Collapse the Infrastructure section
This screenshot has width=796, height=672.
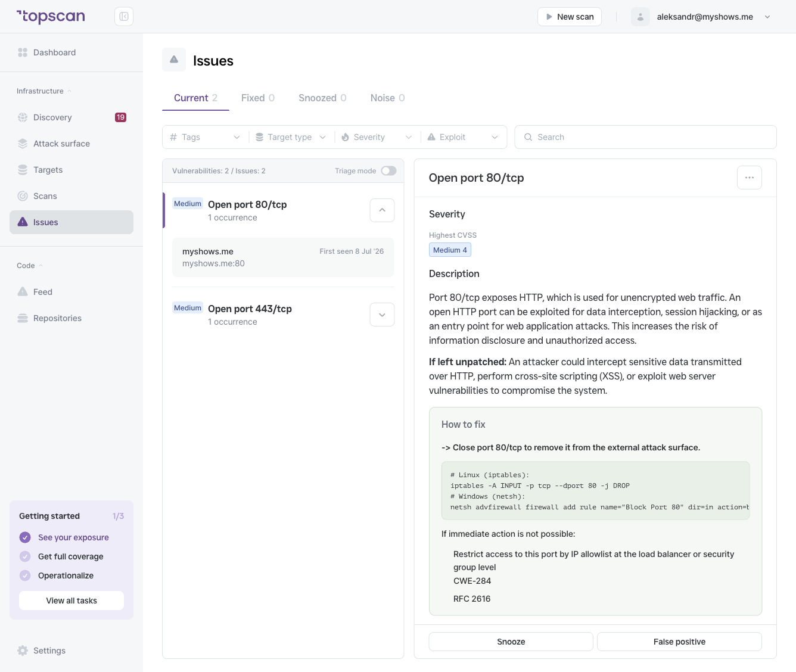[44, 91]
